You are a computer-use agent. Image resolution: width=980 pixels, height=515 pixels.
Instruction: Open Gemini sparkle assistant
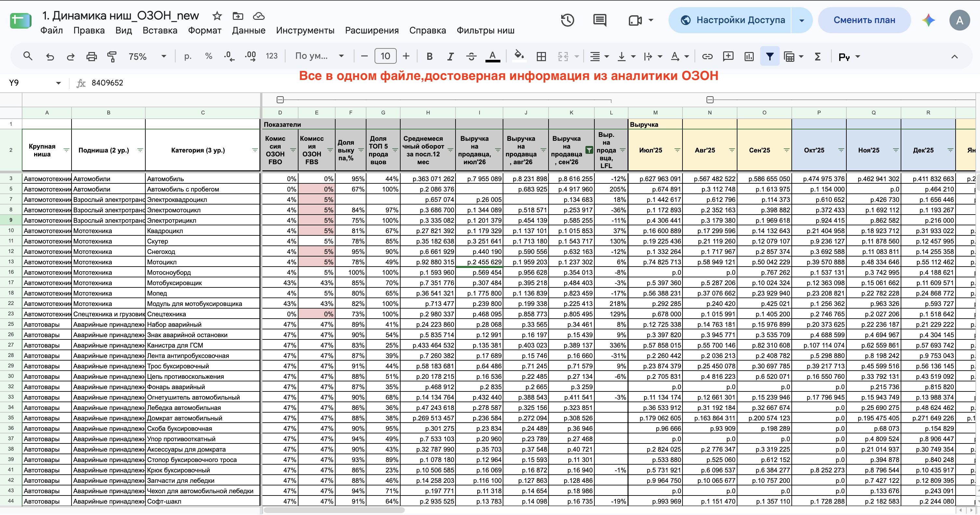929,20
